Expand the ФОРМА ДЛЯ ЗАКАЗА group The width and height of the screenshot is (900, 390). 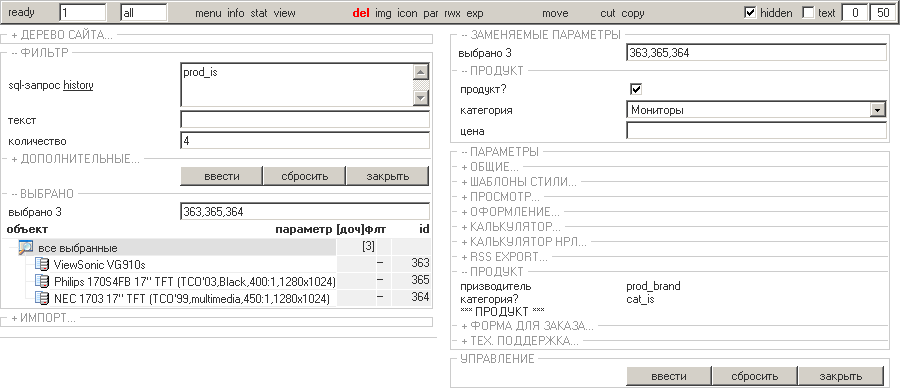(x=527, y=326)
